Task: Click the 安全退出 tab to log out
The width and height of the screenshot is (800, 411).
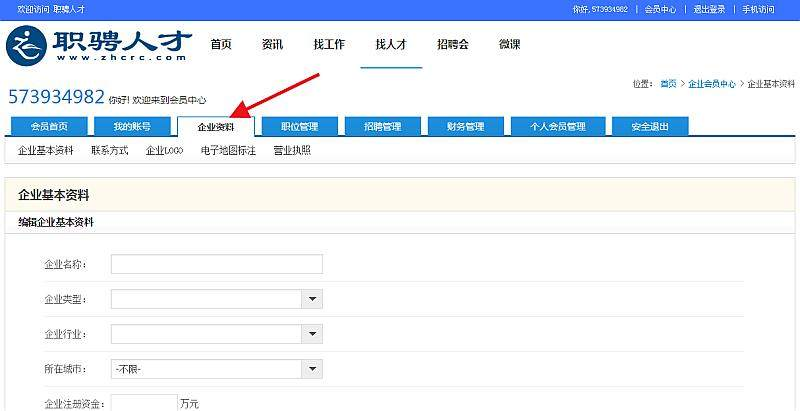Action: coord(649,127)
